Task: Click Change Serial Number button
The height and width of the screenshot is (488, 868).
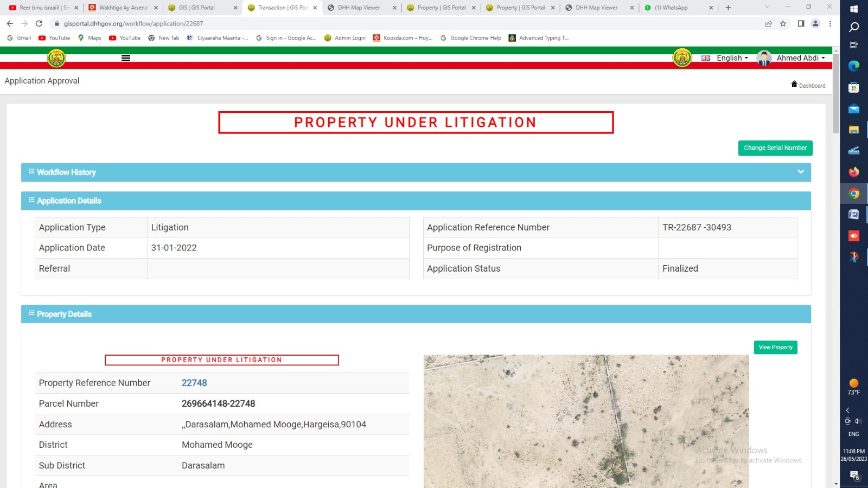Action: point(775,148)
